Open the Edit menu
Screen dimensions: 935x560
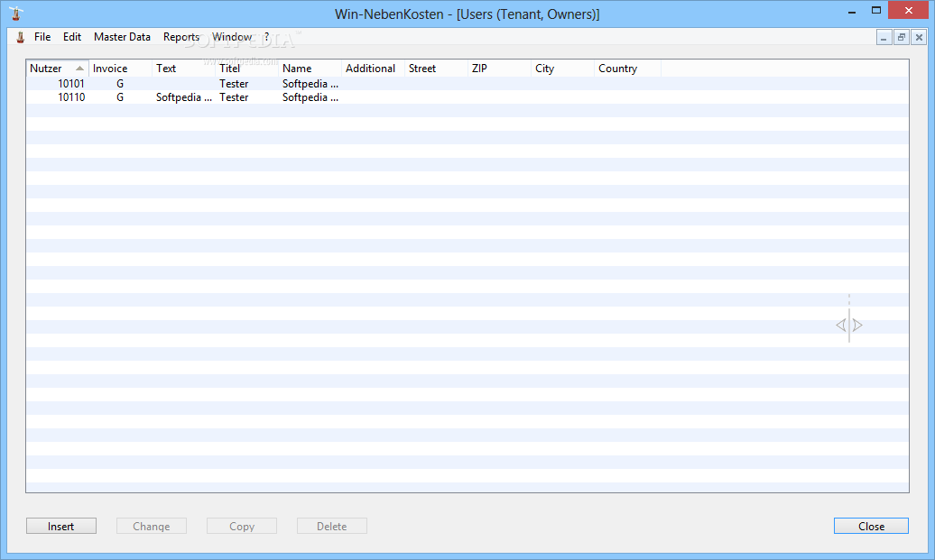72,37
